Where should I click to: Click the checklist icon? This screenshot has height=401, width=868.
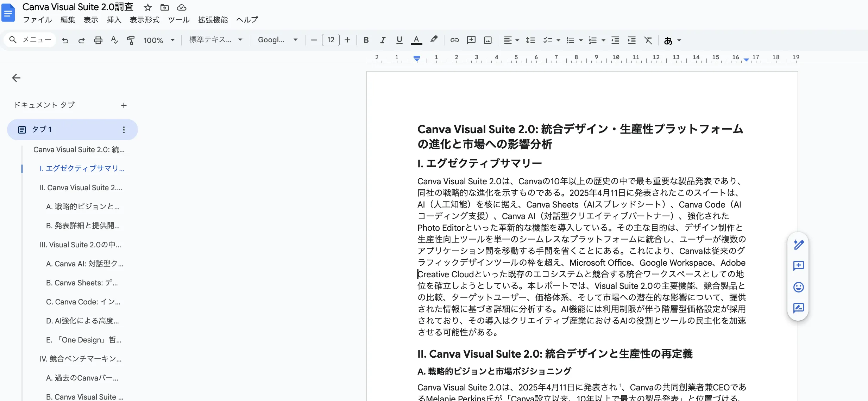coord(547,40)
